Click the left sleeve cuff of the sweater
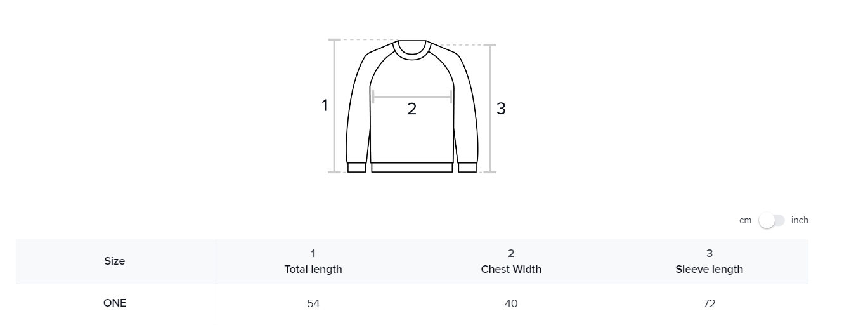The height and width of the screenshot is (330, 868). click(x=357, y=168)
